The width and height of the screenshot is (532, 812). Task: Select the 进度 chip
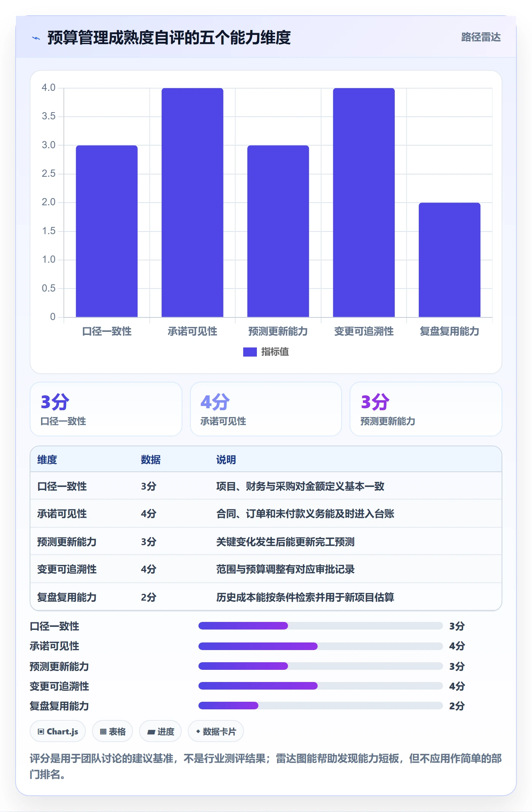coord(160,731)
